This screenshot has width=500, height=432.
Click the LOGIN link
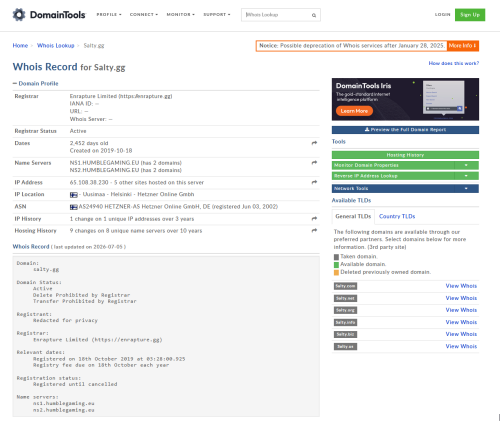point(443,15)
